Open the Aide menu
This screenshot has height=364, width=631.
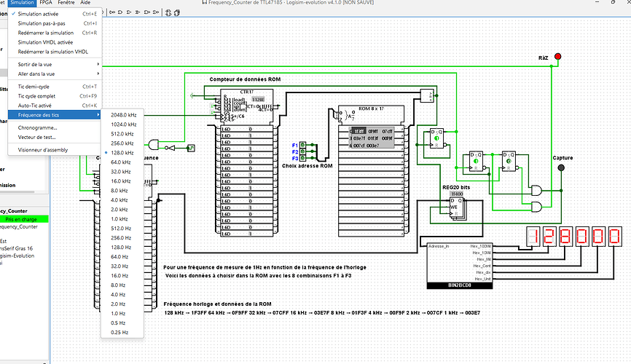click(85, 2)
